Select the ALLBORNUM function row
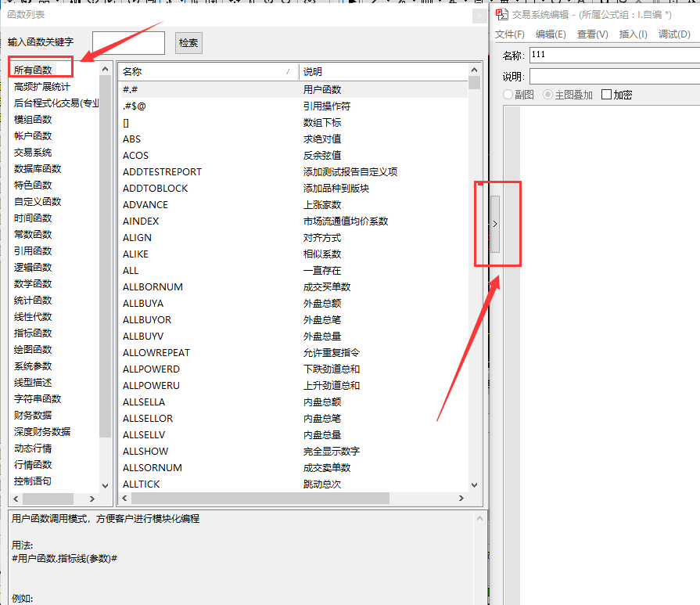 tap(293, 287)
